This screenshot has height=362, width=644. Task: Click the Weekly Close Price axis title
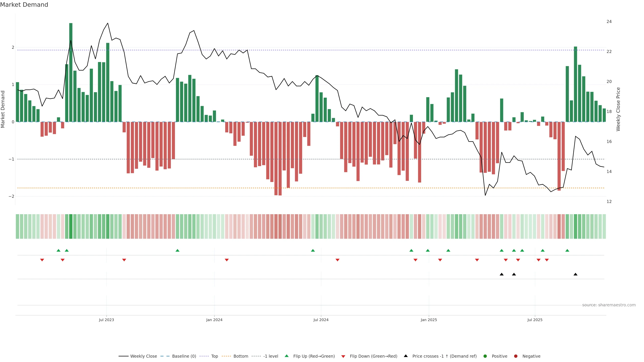click(x=618, y=109)
